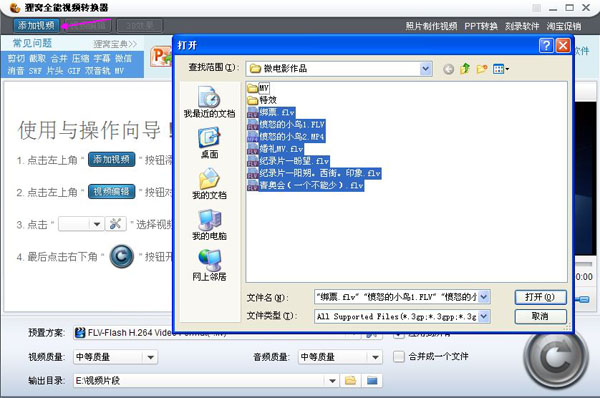600x398 pixels.
Task: Click the 取消 button
Action: coord(540,316)
